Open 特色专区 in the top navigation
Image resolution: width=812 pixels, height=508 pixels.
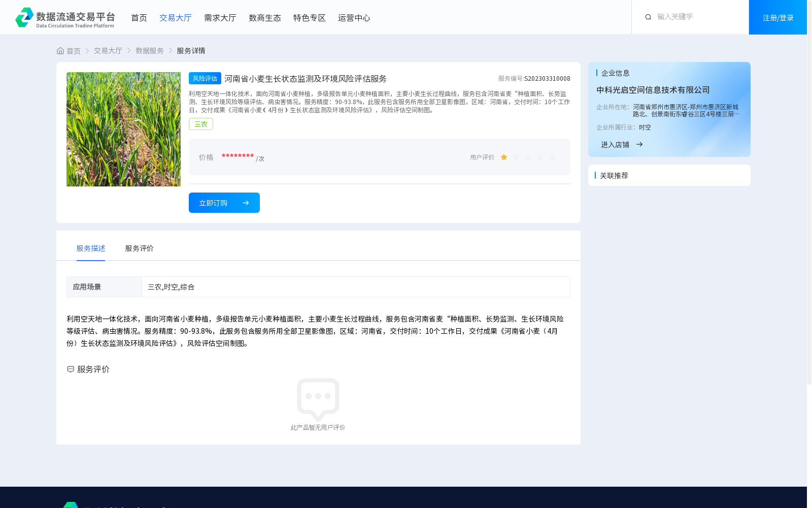tap(310, 18)
